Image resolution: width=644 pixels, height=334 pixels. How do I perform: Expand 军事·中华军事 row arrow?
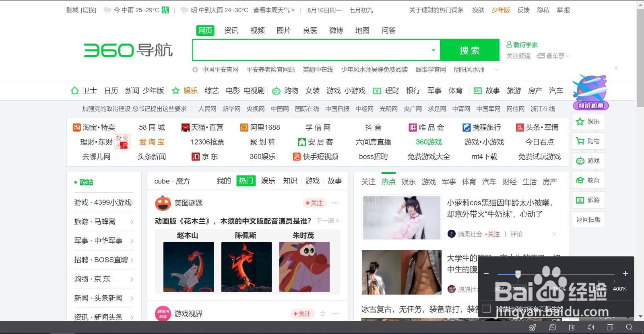point(132,241)
